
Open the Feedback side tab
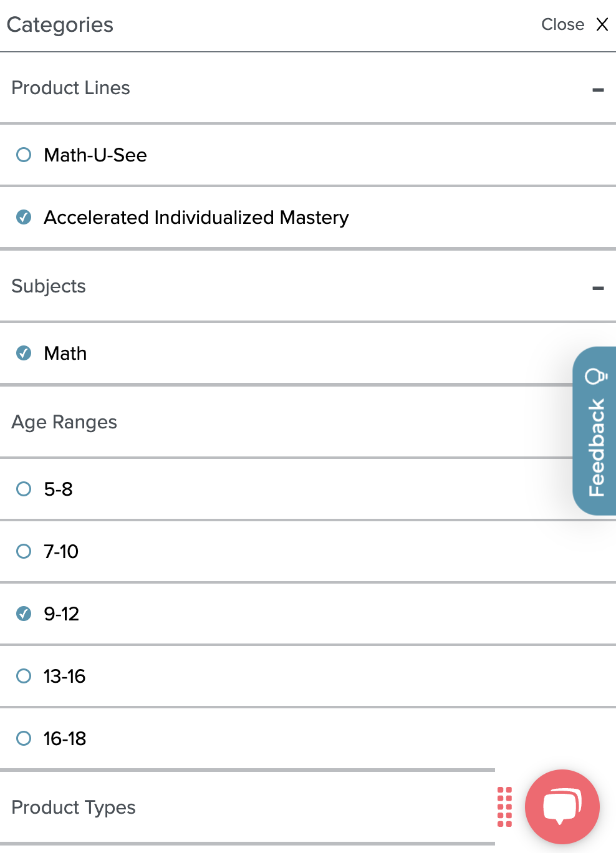pos(594,431)
